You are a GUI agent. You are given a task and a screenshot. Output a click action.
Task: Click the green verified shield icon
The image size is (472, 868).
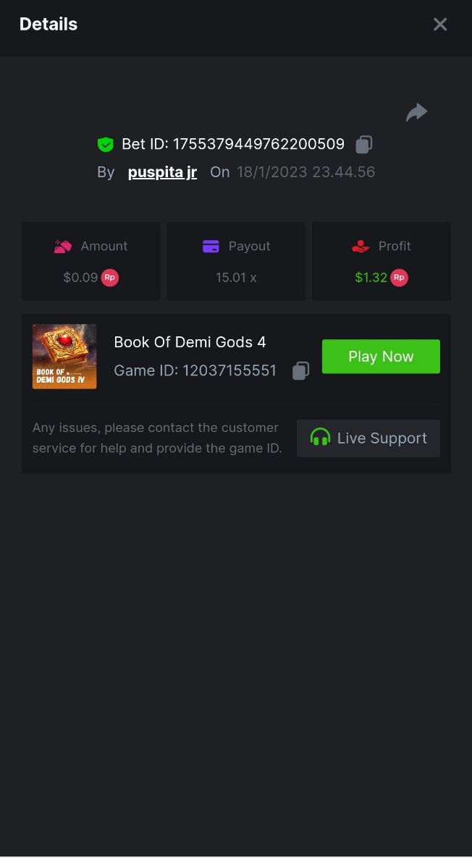(x=106, y=145)
